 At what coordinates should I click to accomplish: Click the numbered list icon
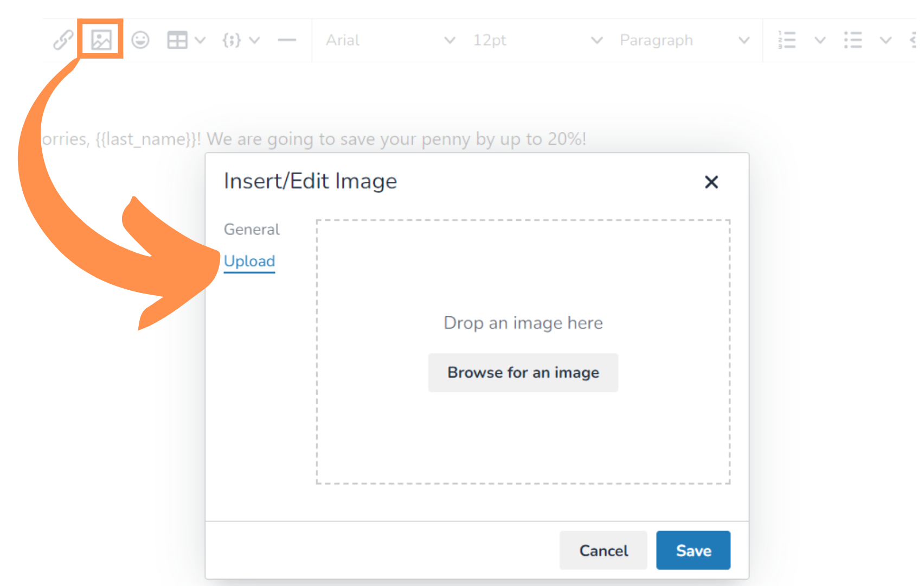coord(787,40)
